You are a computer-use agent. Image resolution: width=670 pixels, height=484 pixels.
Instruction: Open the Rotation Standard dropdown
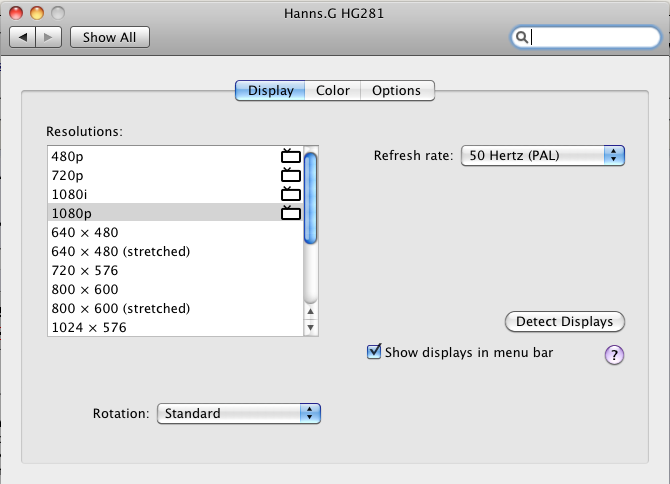(239, 414)
